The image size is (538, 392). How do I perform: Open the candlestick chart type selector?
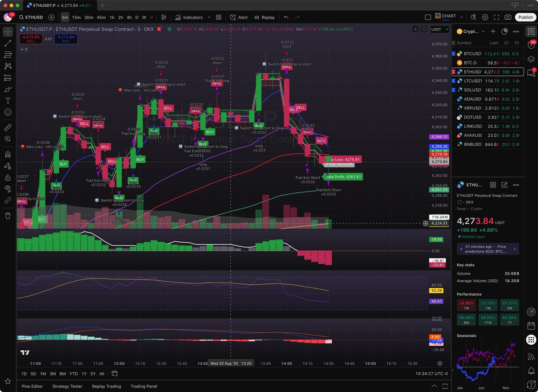[164, 17]
